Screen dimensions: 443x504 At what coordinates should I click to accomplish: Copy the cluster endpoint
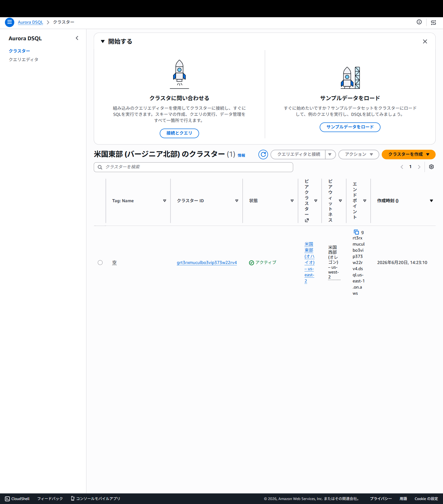[356, 232]
